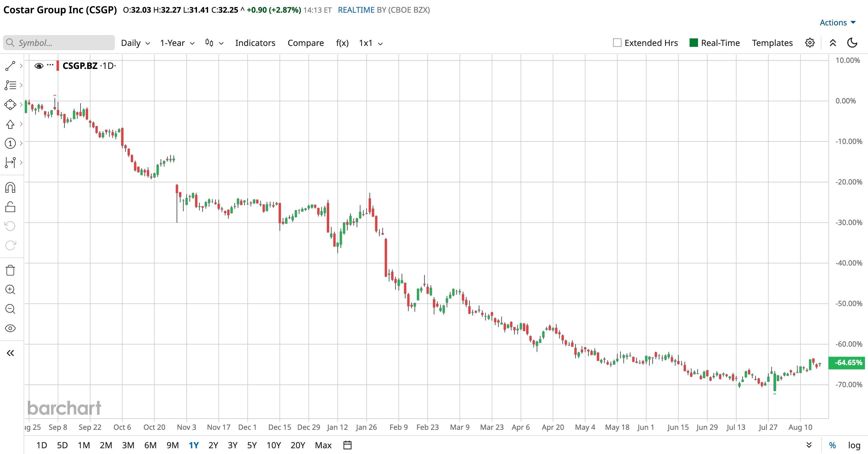Viewport: 868px width, 454px height.
Task: Click the Symbol search field
Action: click(59, 43)
